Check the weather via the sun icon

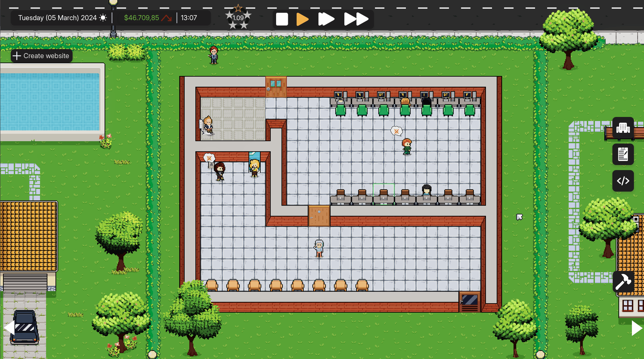click(x=103, y=18)
